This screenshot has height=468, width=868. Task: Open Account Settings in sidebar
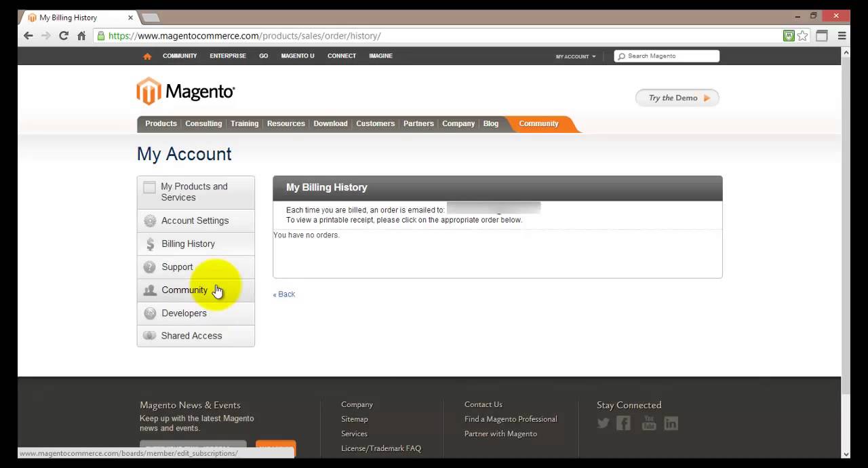pyautogui.click(x=196, y=220)
